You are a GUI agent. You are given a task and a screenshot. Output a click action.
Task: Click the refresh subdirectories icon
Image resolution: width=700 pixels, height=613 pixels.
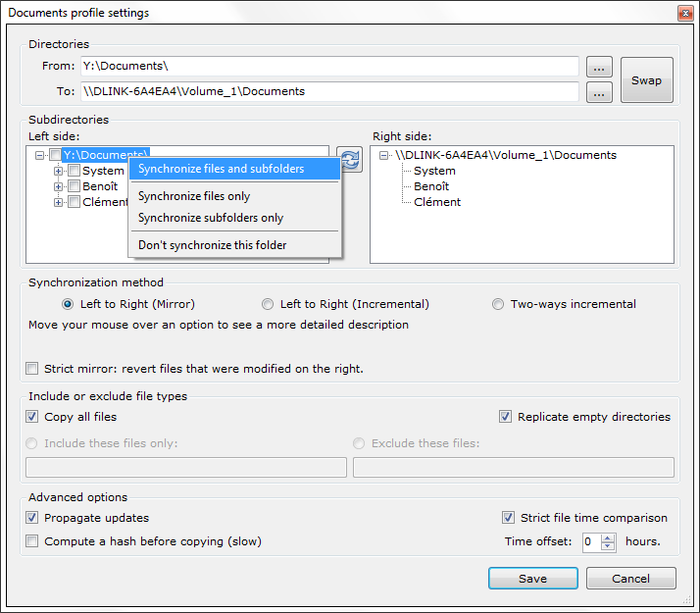click(350, 160)
